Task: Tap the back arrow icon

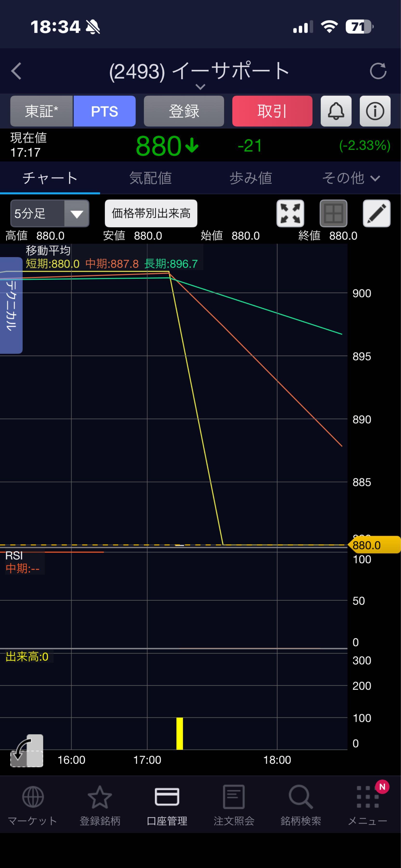Action: [16, 71]
